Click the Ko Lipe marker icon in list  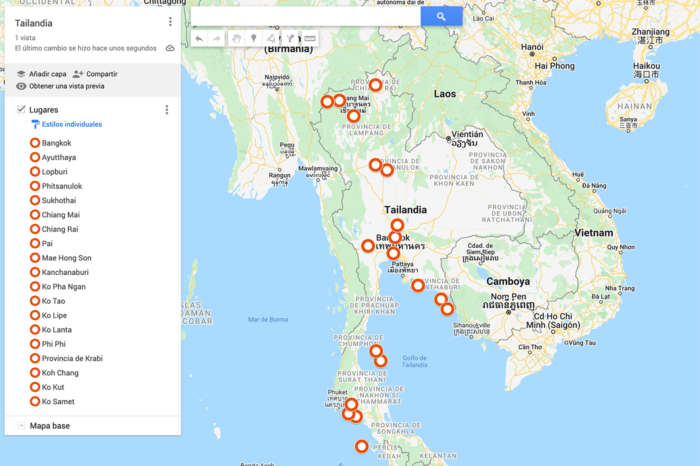[35, 315]
